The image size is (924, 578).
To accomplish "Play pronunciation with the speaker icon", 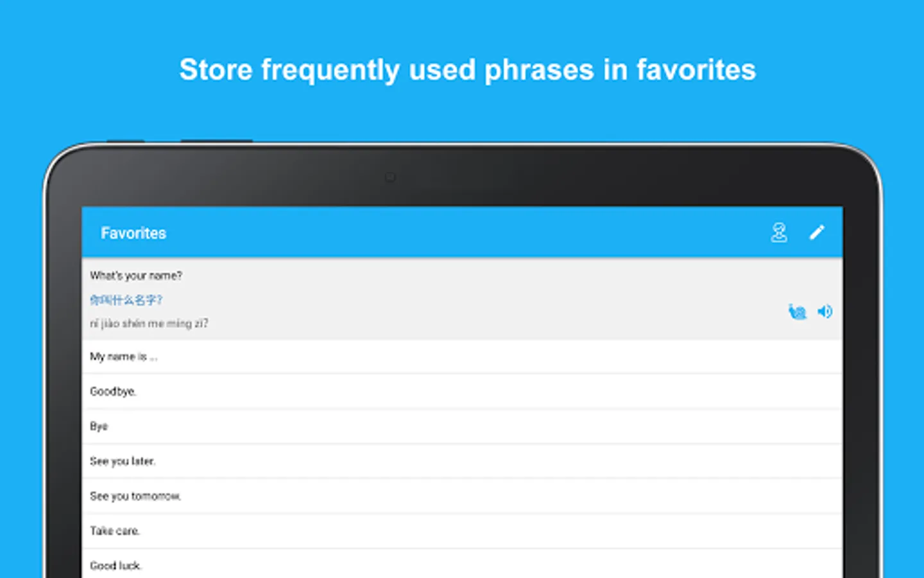I will 825,312.
